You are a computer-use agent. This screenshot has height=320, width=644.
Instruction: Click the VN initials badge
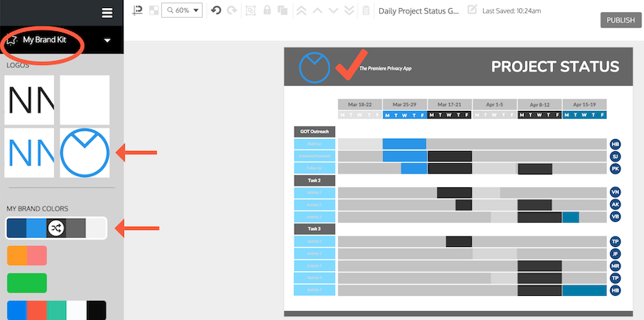615,192
